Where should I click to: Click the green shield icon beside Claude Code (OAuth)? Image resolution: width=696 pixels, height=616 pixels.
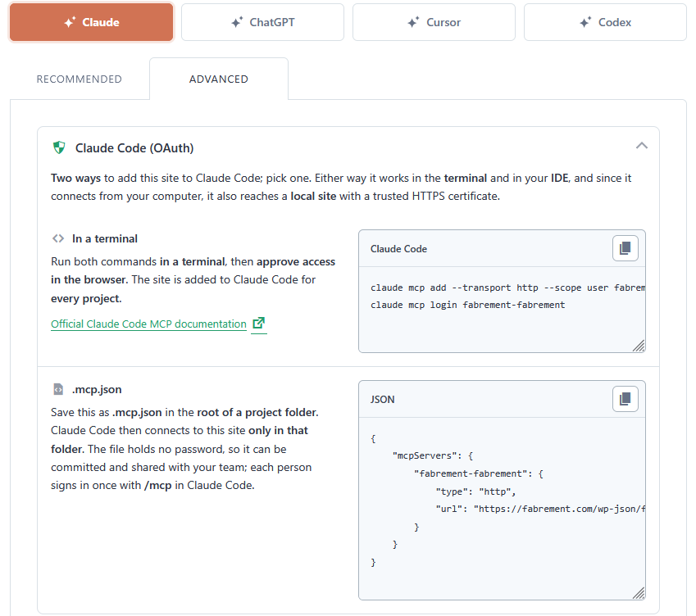tap(59, 147)
